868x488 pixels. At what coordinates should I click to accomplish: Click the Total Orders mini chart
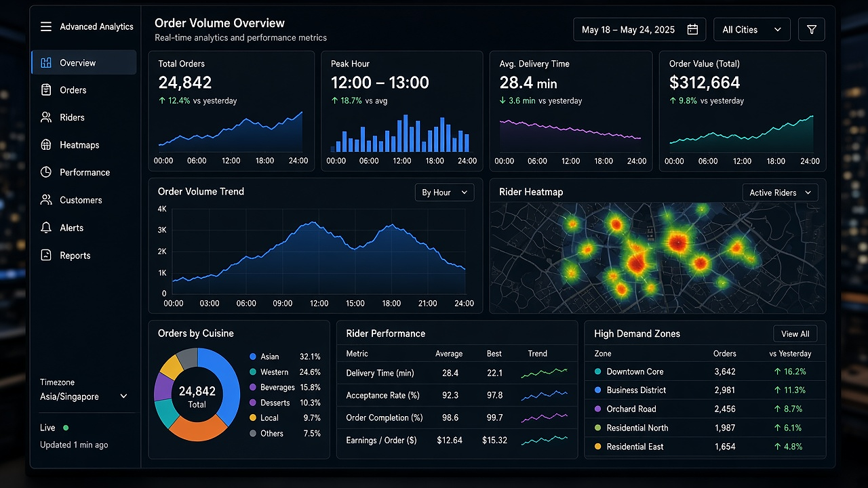[231, 131]
